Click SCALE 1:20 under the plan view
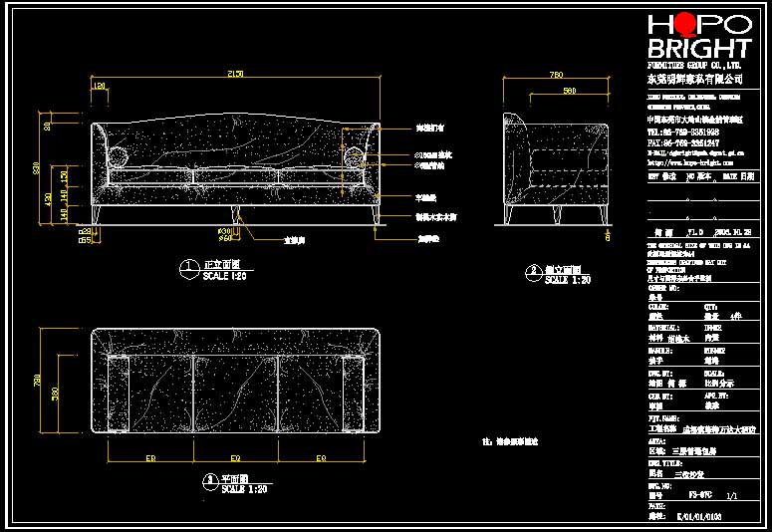772x532 pixels. pyautogui.click(x=244, y=489)
